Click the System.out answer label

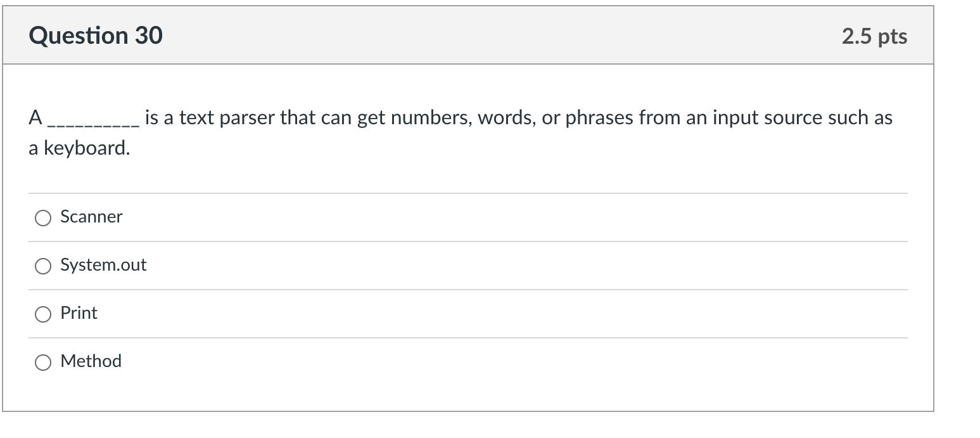coord(103,265)
